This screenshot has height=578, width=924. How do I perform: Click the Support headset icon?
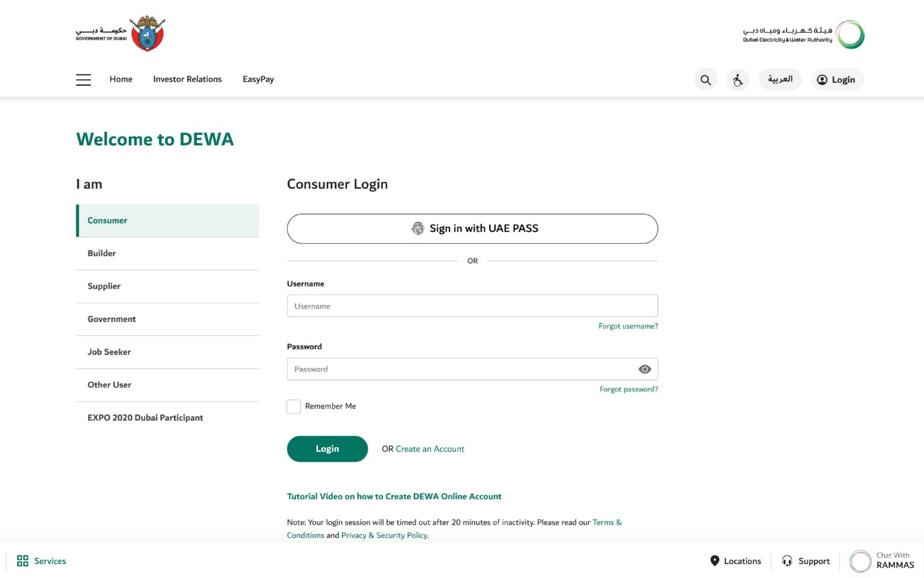pos(787,561)
